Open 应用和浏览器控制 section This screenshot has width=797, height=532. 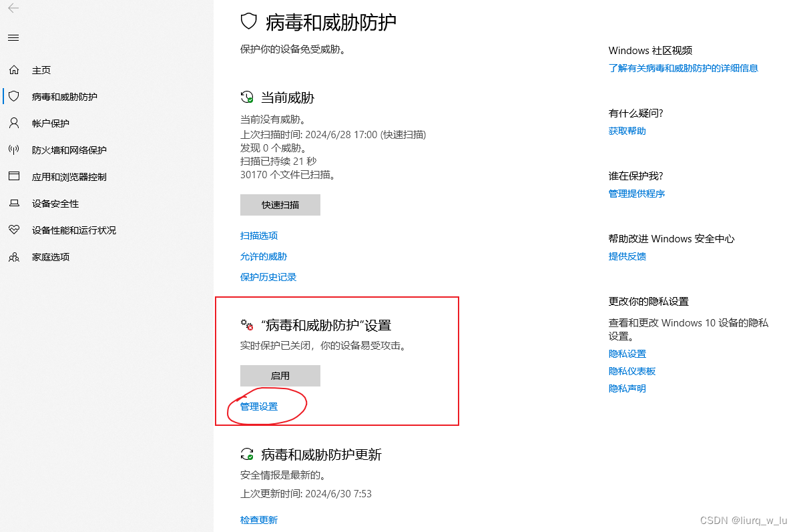[69, 177]
